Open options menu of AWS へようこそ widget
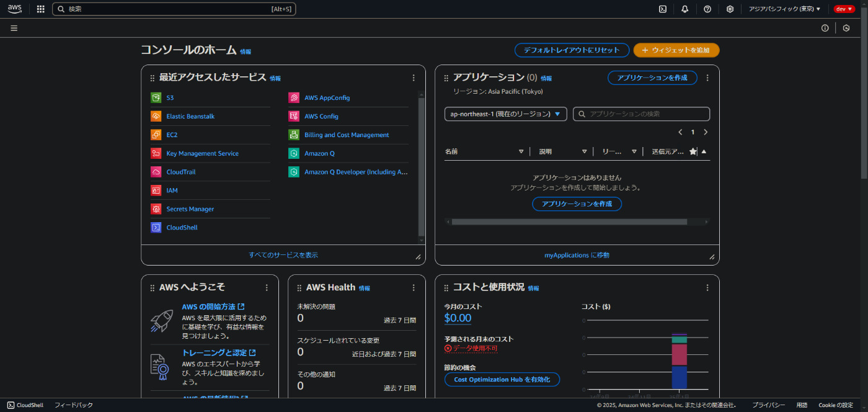 click(267, 288)
